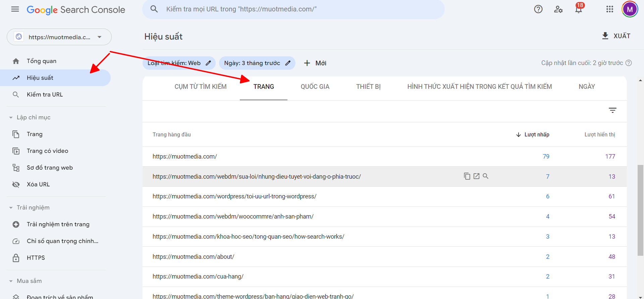Screen dimensions: 644x299
Task: Click the Xóa URL crossed-eye icon
Action: coord(16,184)
